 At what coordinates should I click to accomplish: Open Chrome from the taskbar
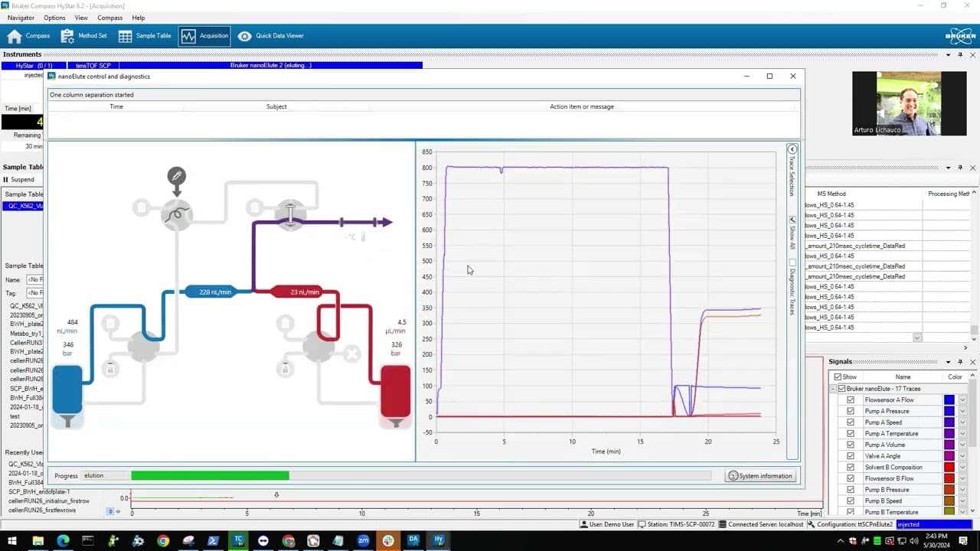click(163, 540)
